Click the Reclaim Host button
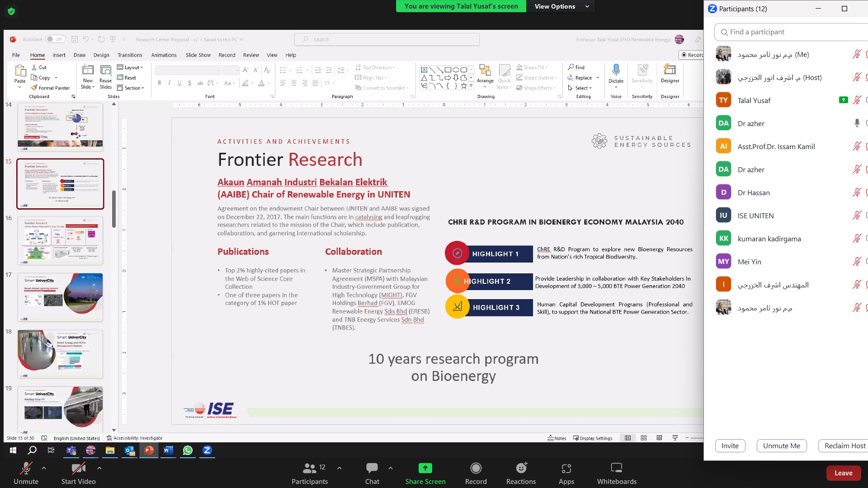The width and height of the screenshot is (868, 488). tap(844, 446)
